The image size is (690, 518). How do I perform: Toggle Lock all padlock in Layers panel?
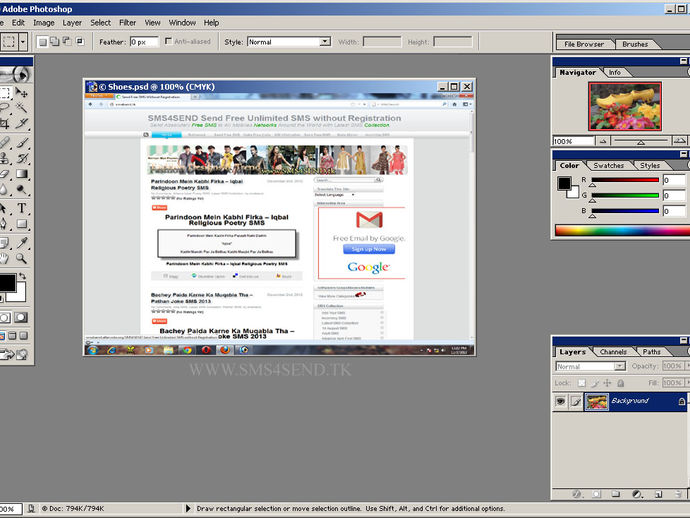point(620,383)
